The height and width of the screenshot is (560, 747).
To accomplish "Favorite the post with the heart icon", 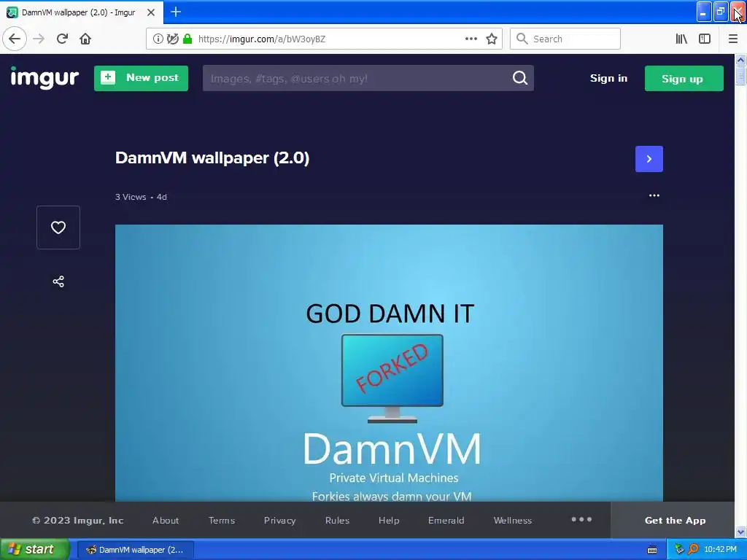I will pos(58,227).
